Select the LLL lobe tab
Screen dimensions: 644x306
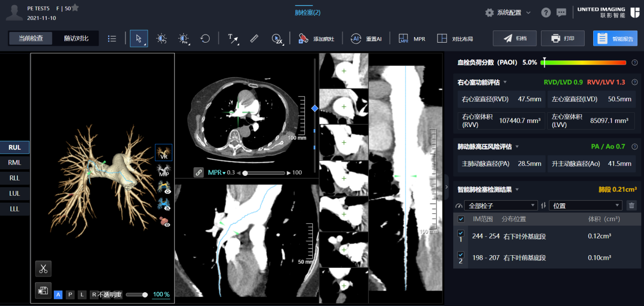[15, 209]
